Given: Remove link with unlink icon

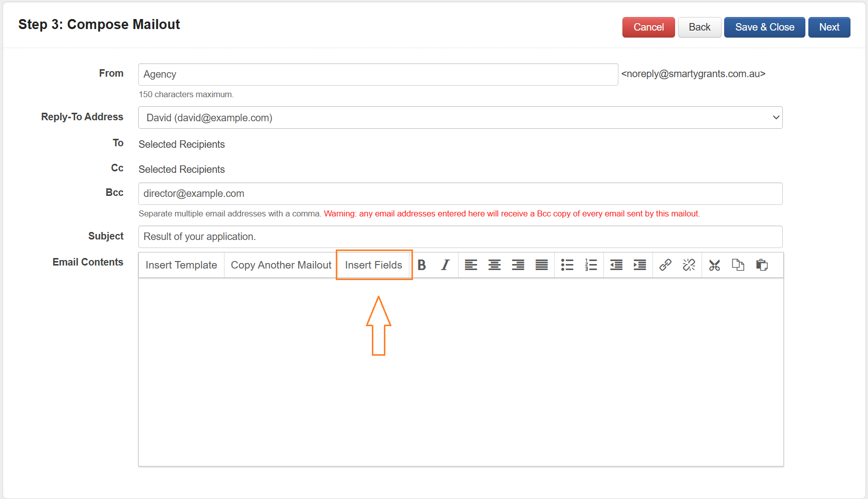Looking at the screenshot, I should (x=689, y=265).
